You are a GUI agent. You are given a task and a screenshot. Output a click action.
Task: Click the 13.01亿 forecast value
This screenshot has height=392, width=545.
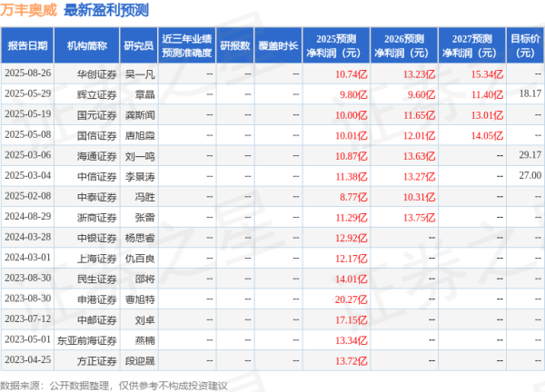point(487,115)
